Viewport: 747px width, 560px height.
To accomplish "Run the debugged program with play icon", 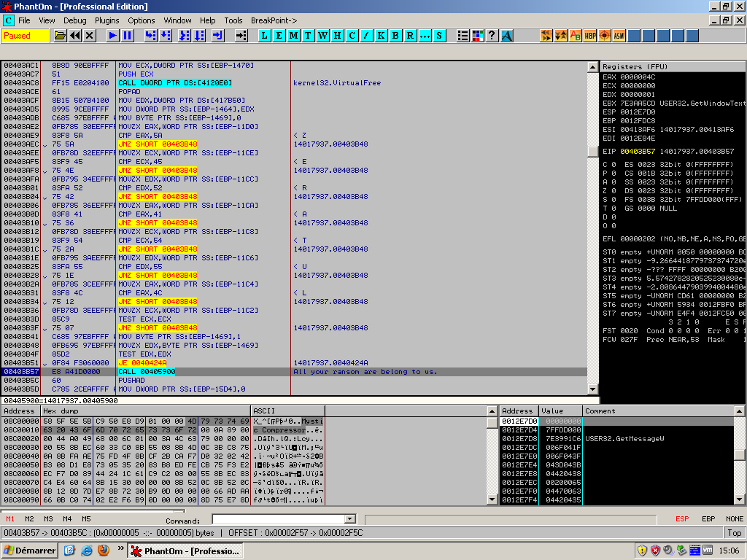I will point(112,36).
